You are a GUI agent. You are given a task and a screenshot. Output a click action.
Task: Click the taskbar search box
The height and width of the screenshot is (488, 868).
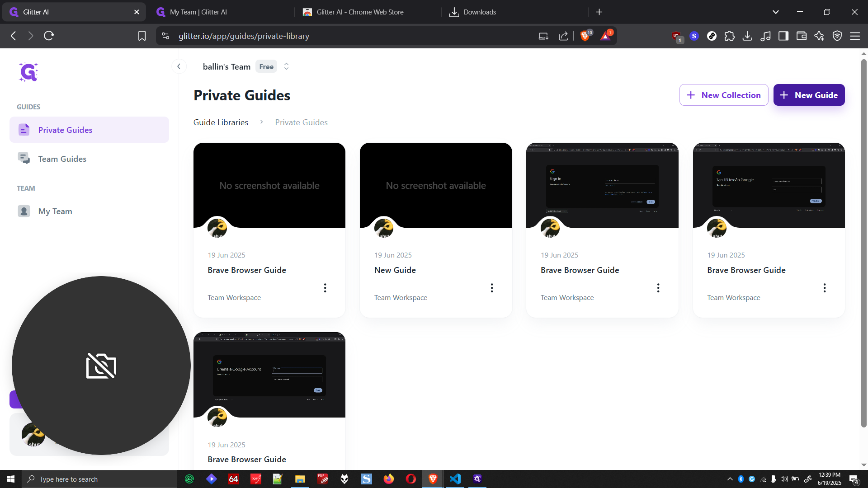(99, 479)
